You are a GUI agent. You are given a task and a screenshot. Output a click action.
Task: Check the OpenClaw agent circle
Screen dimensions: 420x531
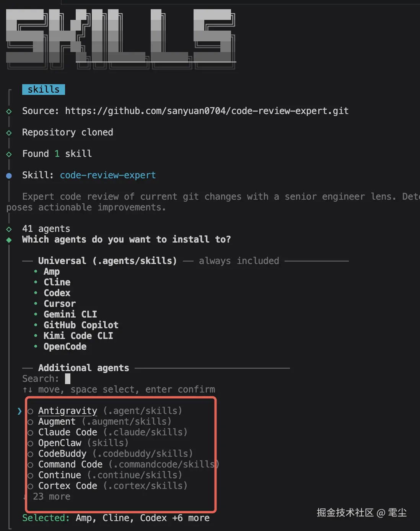pyautogui.click(x=31, y=444)
